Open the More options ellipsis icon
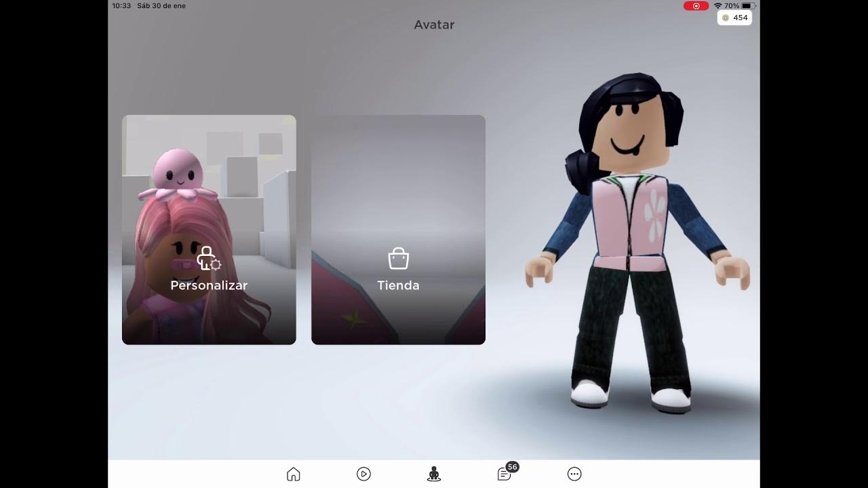 pos(574,474)
